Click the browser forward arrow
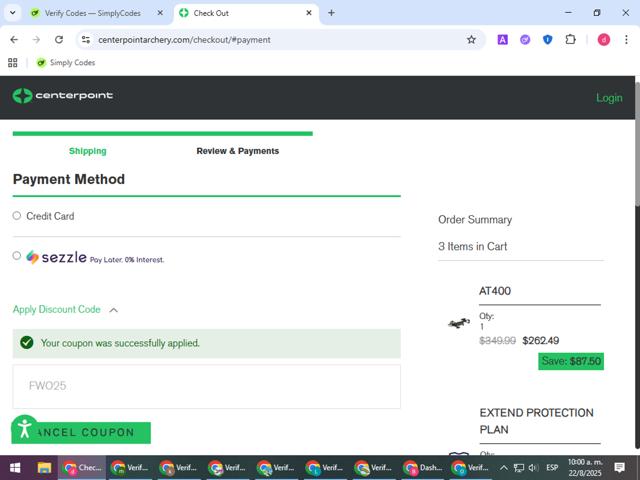This screenshot has width=640, height=480. point(36,40)
